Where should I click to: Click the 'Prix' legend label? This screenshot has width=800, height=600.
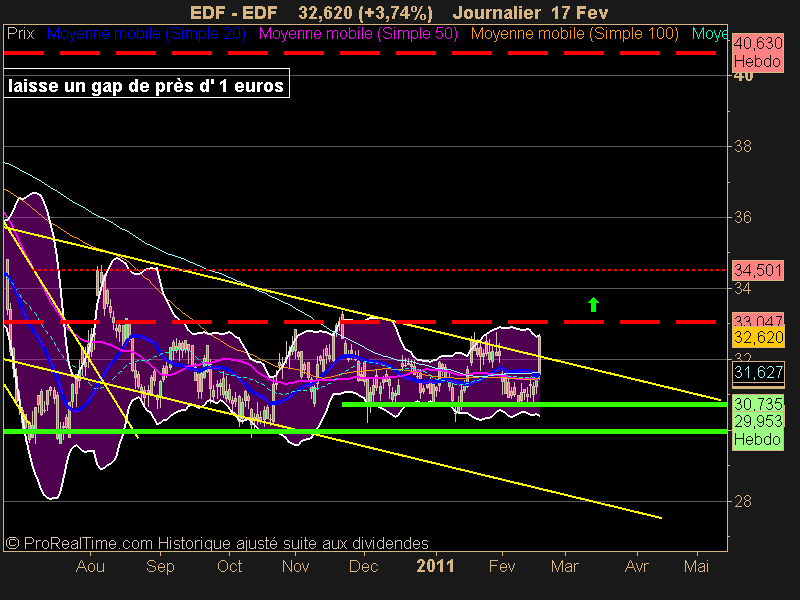[x=20, y=34]
